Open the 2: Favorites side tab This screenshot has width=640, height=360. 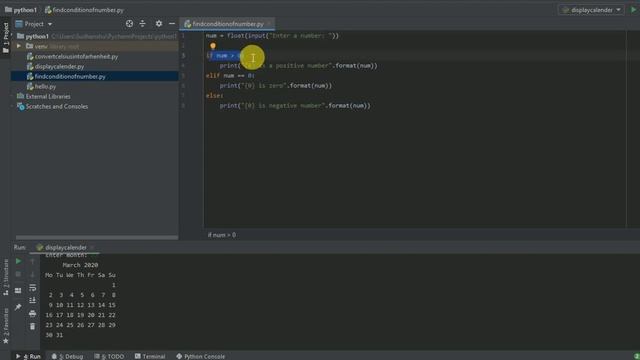[x=5, y=326]
